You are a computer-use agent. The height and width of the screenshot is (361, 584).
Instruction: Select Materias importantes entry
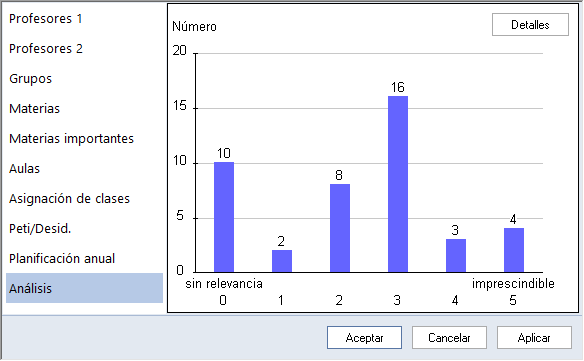(71, 139)
